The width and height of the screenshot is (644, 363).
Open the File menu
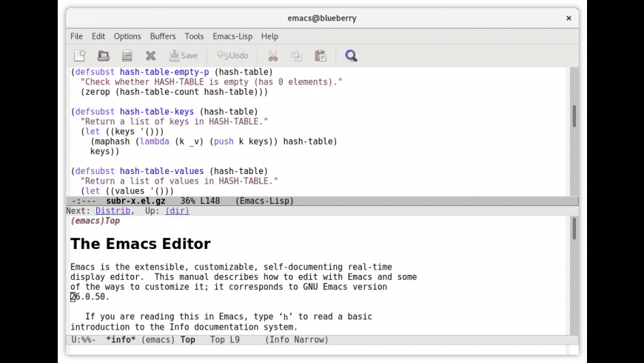coord(76,36)
